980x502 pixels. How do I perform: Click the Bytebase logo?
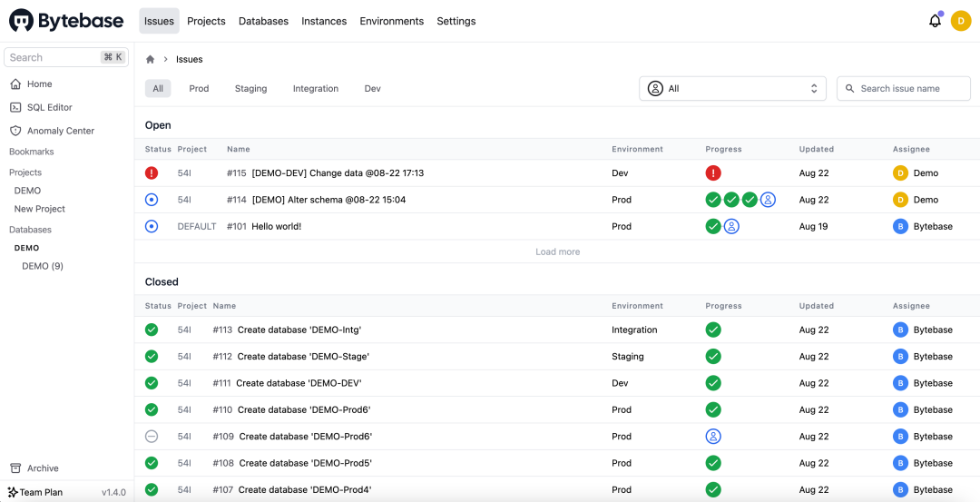tap(65, 21)
